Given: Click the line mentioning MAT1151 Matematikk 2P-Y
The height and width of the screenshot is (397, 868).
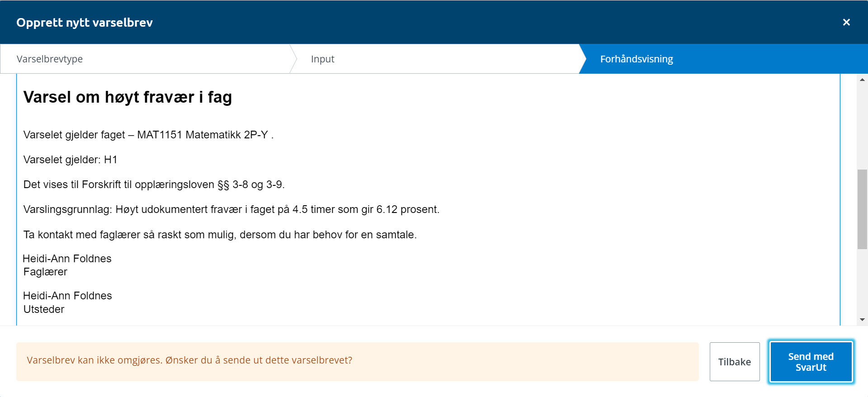Looking at the screenshot, I should pyautogui.click(x=148, y=135).
